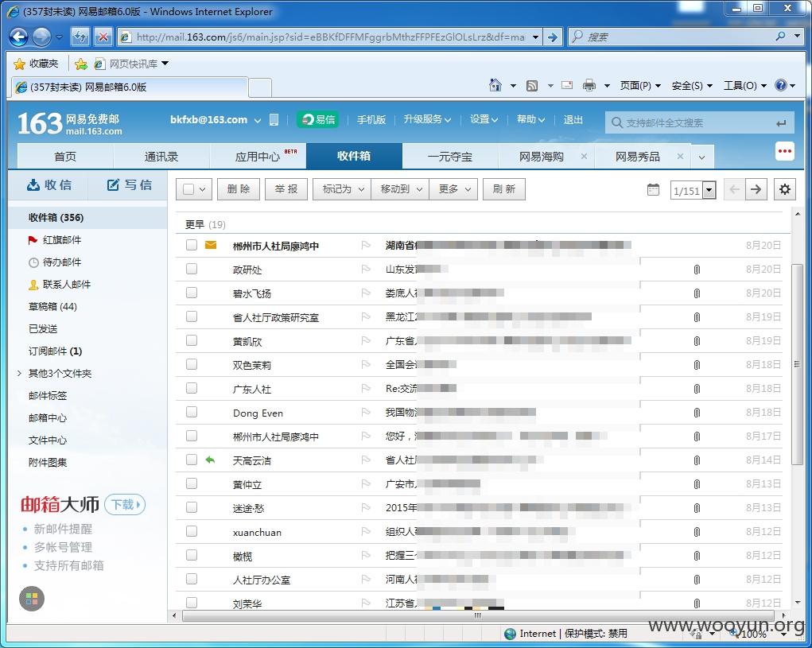Click the red stop loading icon

tap(103, 37)
